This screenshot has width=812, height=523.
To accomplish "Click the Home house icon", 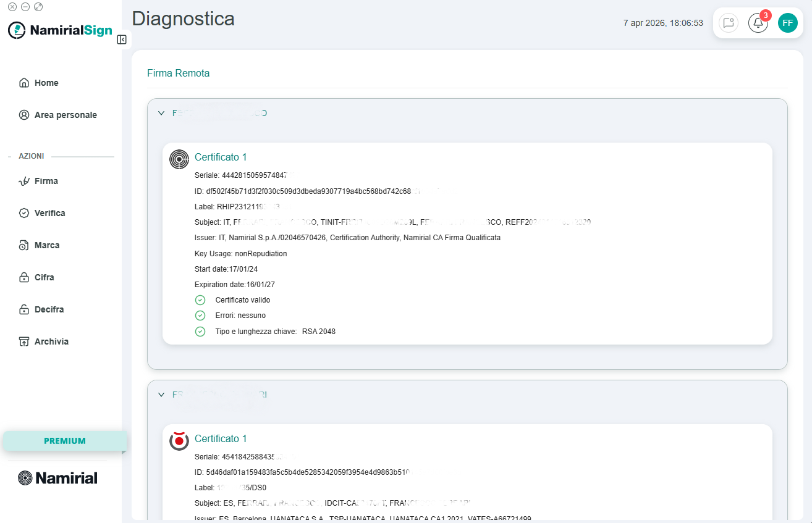I will pyautogui.click(x=24, y=83).
